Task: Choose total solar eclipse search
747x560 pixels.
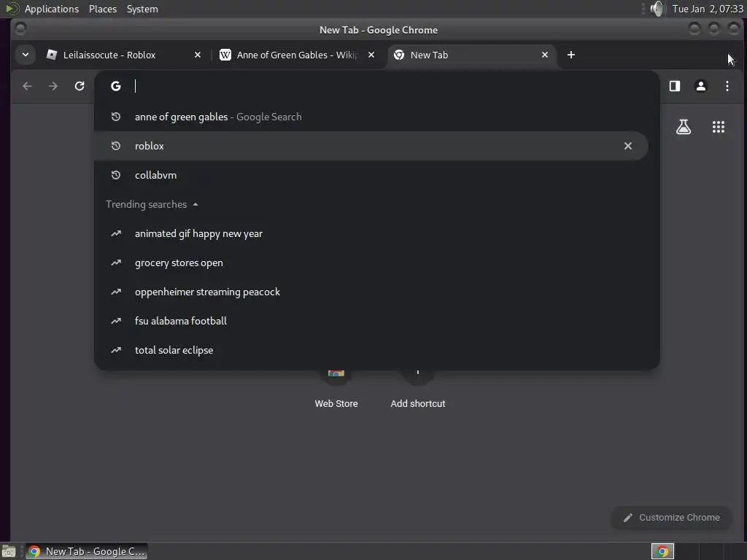Action: [x=371, y=350]
